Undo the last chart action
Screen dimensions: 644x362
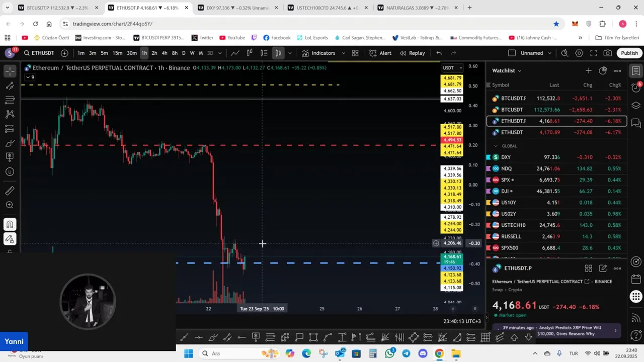pyautogui.click(x=439, y=53)
